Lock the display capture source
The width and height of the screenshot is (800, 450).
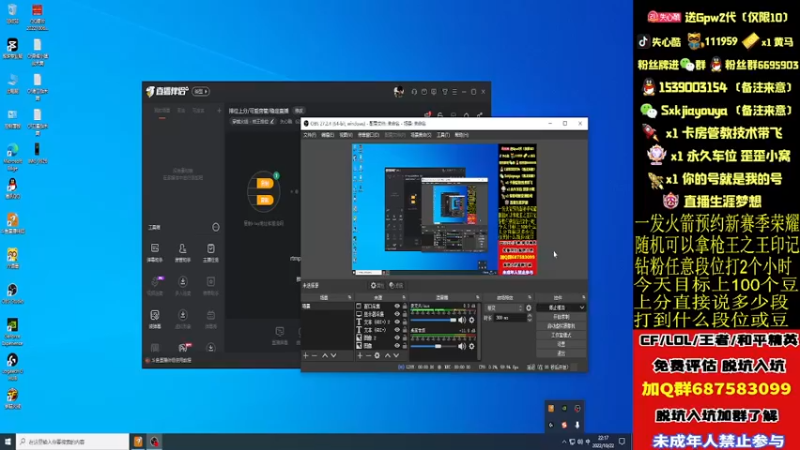point(405,314)
